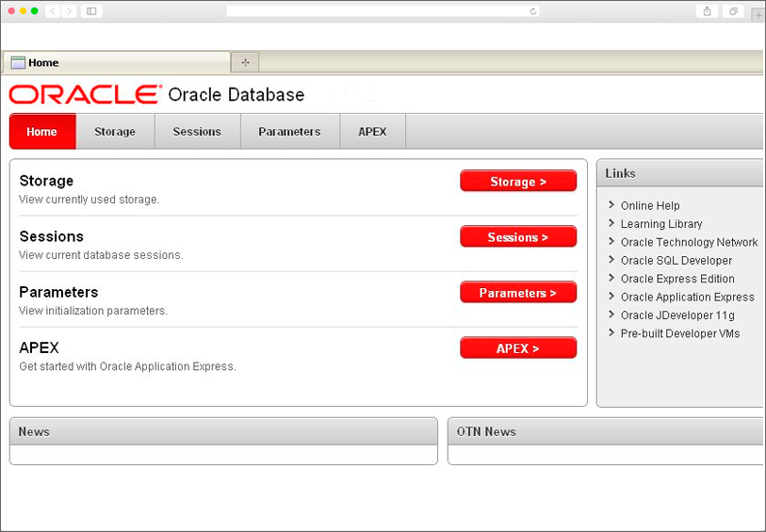Click the Links panel header
This screenshot has width=766, height=532.
coord(680,173)
